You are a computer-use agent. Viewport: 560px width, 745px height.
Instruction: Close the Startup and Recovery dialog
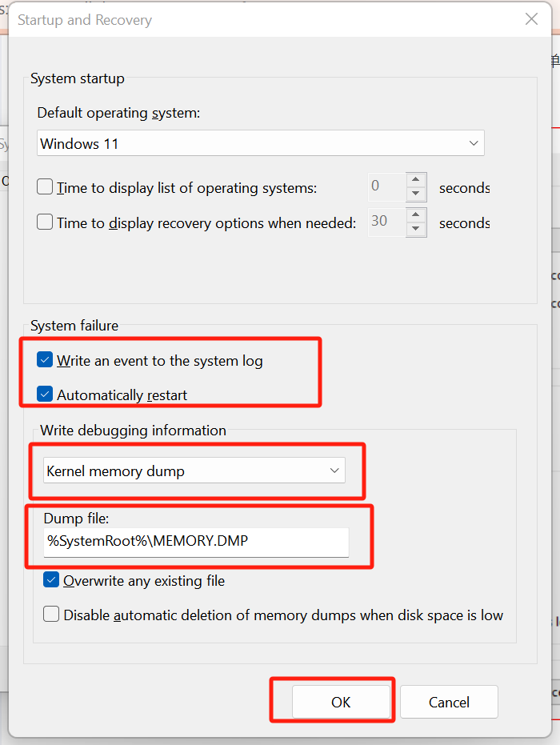point(530,20)
